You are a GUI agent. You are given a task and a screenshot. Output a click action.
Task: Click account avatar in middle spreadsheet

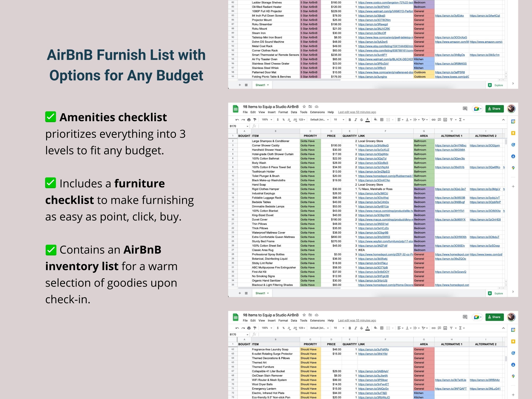click(x=511, y=109)
